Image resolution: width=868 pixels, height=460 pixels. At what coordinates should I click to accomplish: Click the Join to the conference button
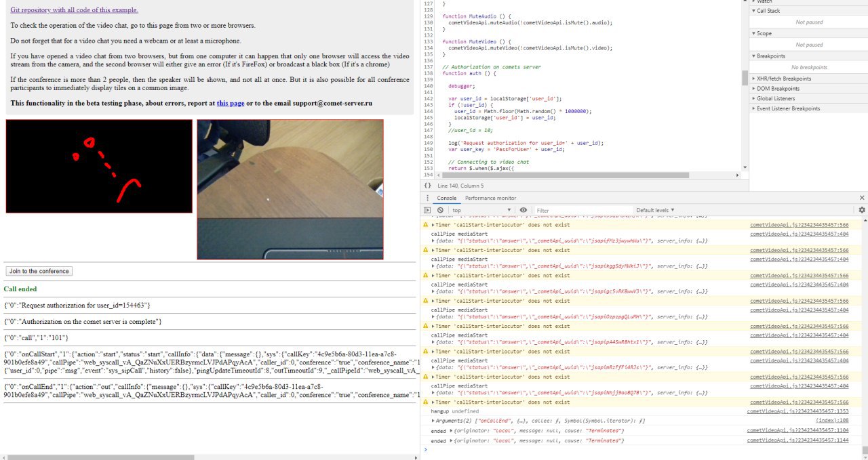[x=39, y=271]
